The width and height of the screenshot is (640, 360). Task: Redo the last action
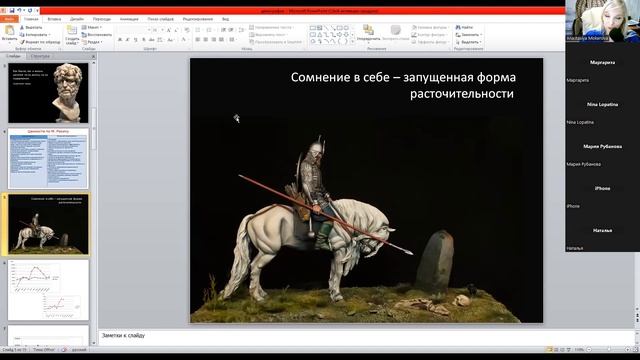[x=30, y=11]
